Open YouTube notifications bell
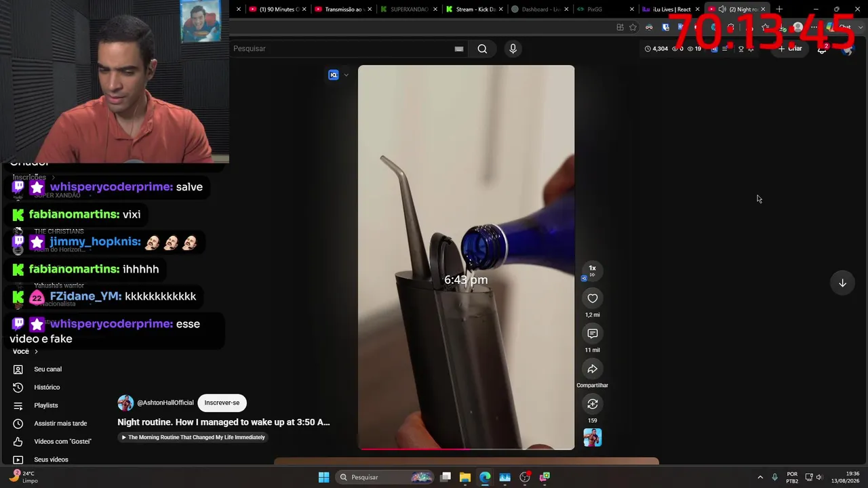Screen dimensions: 868x488 [x=822, y=49]
